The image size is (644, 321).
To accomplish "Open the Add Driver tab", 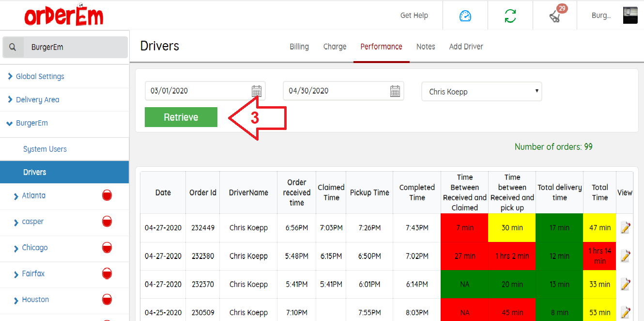I will 466,47.
